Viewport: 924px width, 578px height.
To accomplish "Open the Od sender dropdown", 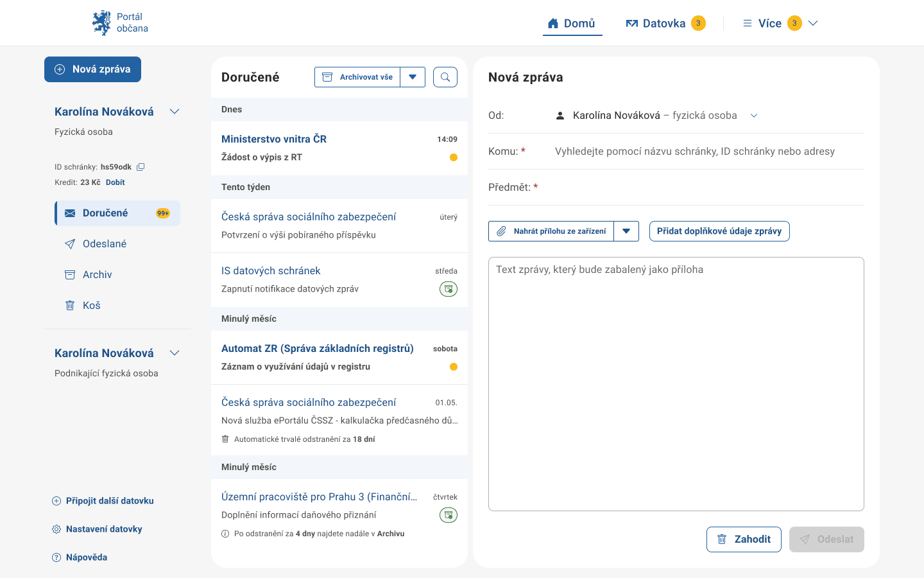I will pyautogui.click(x=754, y=116).
